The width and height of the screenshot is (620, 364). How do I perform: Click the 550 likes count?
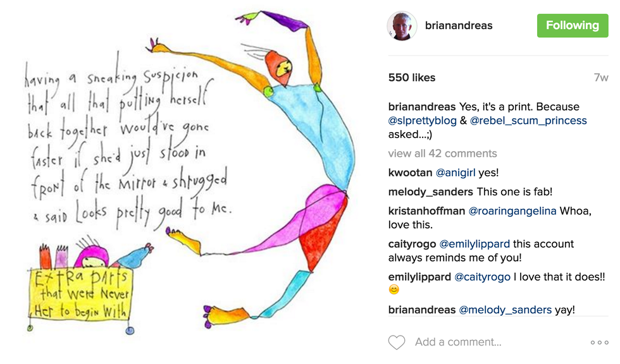[x=412, y=77]
